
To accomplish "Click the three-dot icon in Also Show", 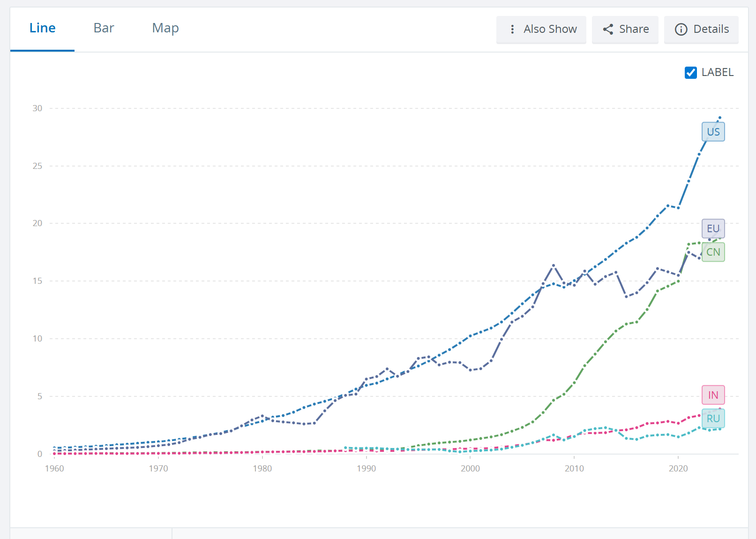I will coord(512,29).
